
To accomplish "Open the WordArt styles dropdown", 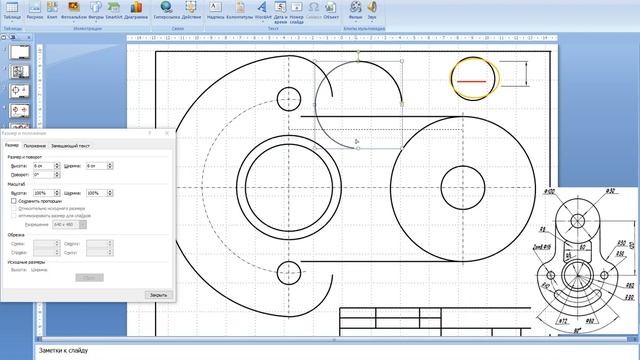I will 262,11.
